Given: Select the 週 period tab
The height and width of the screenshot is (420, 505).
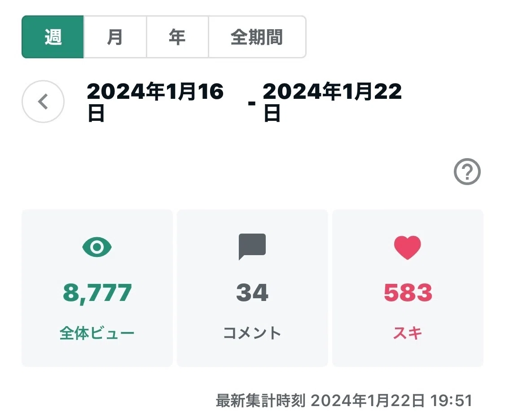Looking at the screenshot, I should [x=53, y=37].
